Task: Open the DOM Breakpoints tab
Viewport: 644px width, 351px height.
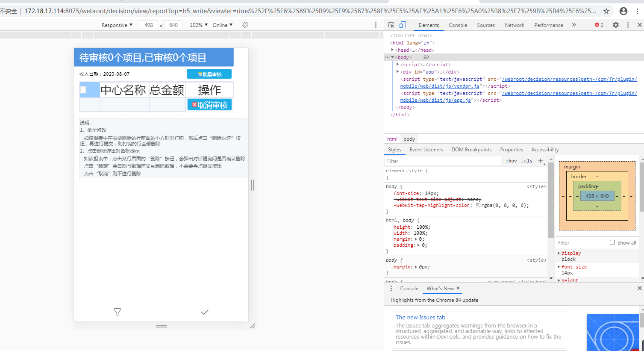Action: coord(471,150)
